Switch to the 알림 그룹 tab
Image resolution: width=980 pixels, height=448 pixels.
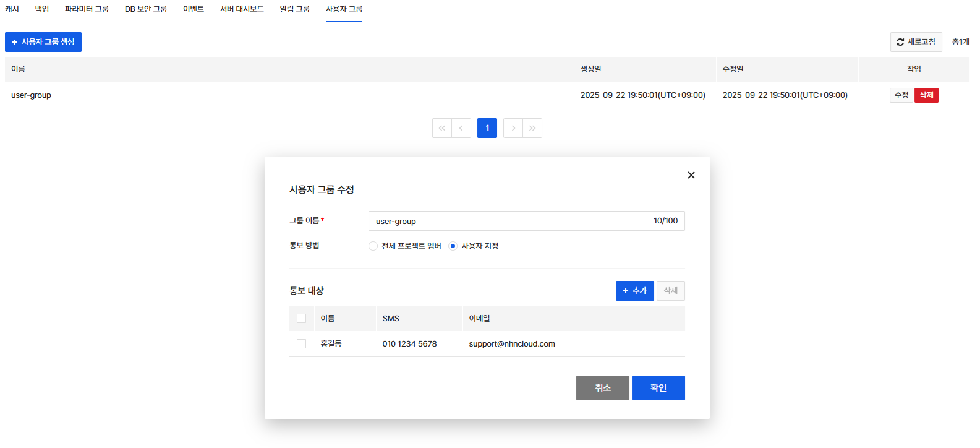[x=294, y=9]
